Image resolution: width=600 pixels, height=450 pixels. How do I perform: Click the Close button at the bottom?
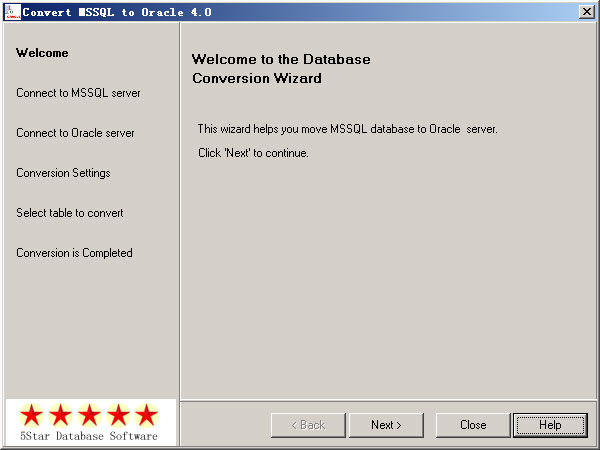(473, 425)
